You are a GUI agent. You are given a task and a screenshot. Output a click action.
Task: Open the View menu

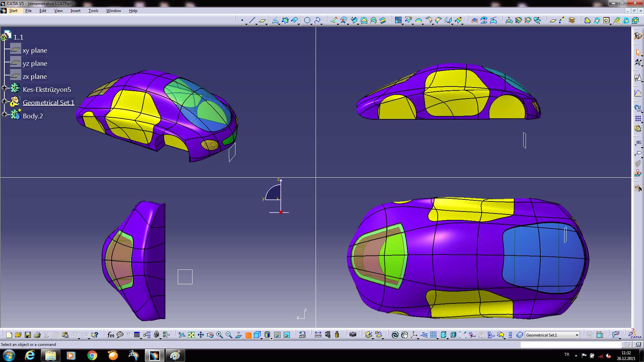(x=58, y=11)
